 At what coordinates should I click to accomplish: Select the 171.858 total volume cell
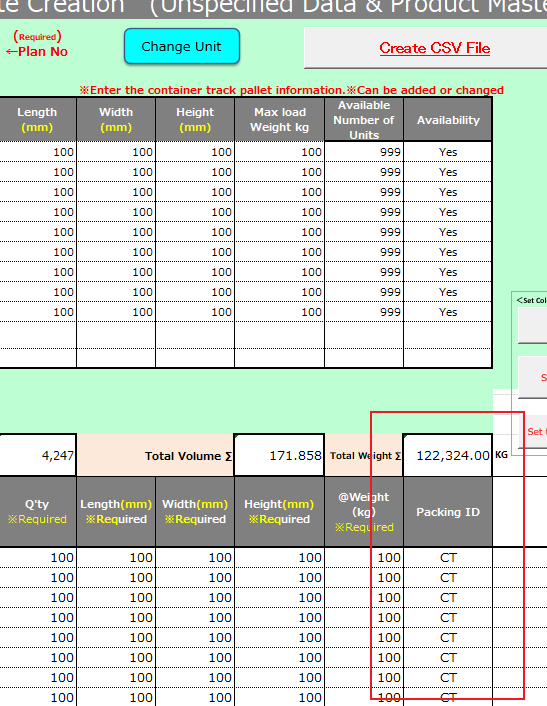point(280,456)
